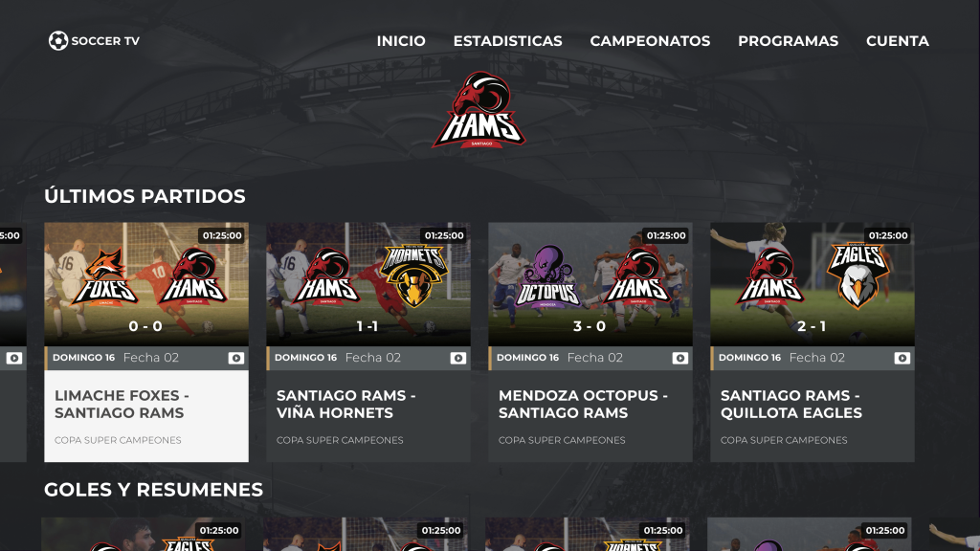Click the Soccer TV soccer ball logo

coord(58,40)
